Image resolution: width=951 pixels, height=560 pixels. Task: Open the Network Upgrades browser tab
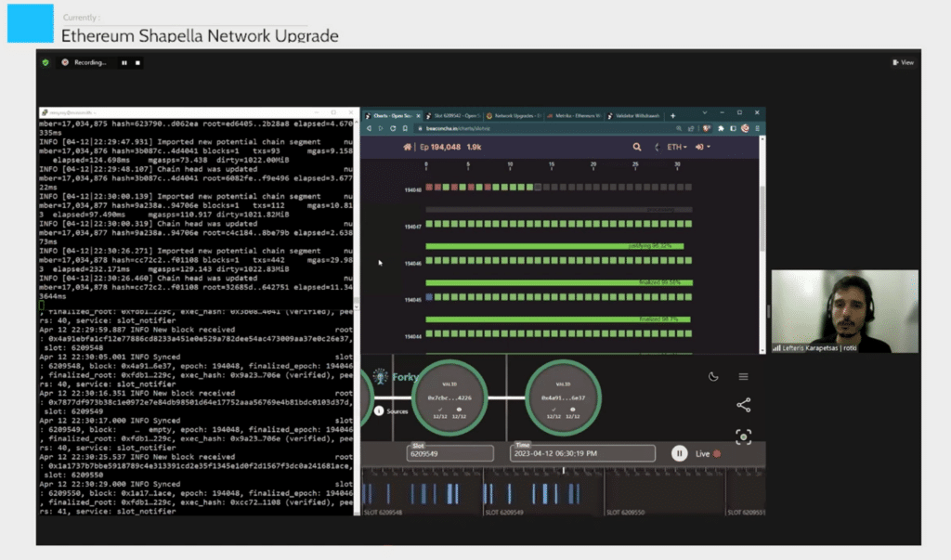(x=515, y=115)
